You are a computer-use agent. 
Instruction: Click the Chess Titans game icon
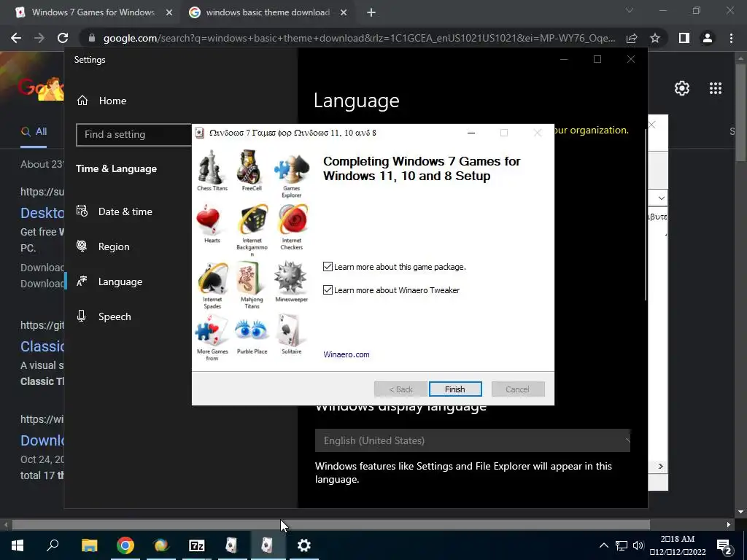pos(211,167)
